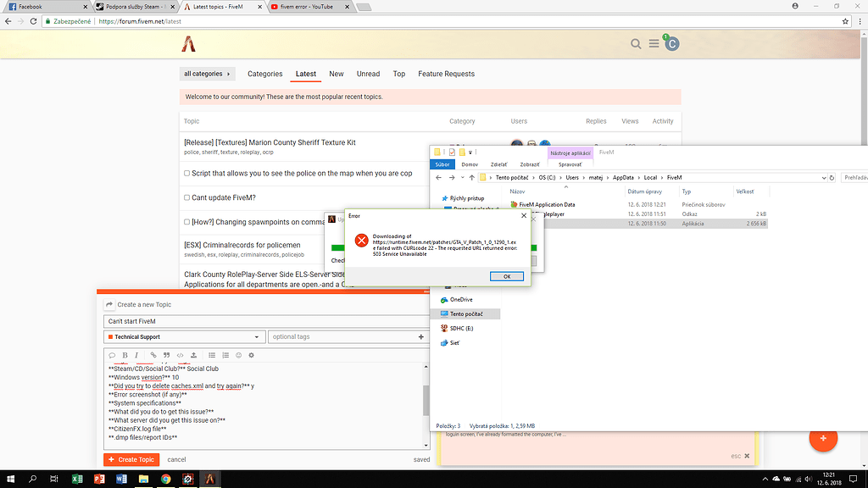Viewport: 868px width, 488px height.
Task: Switch to New topics tab
Action: [336, 74]
